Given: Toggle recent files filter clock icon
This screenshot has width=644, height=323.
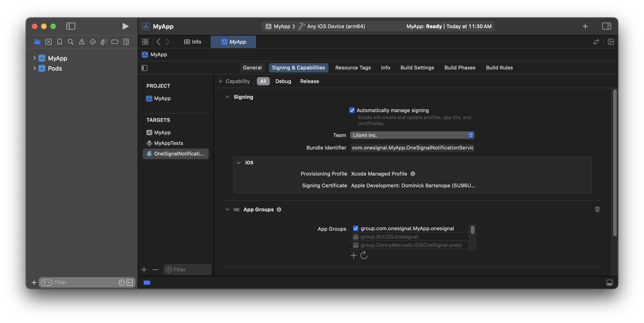Looking at the screenshot, I should tap(122, 282).
